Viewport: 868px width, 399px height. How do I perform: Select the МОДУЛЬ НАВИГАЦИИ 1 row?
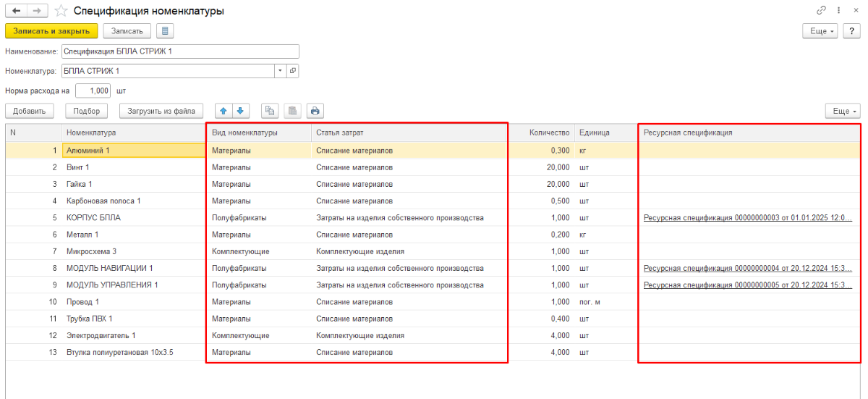pos(109,268)
